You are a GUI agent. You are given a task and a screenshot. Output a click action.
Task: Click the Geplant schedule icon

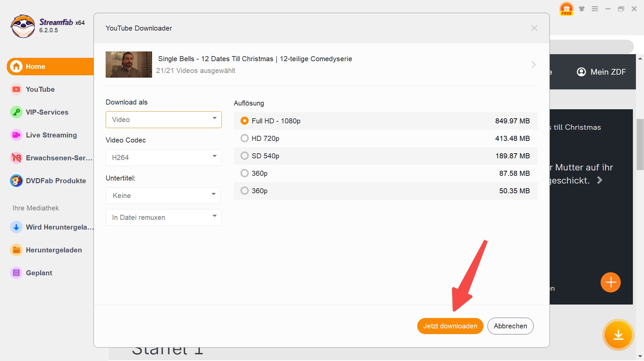[x=16, y=273]
